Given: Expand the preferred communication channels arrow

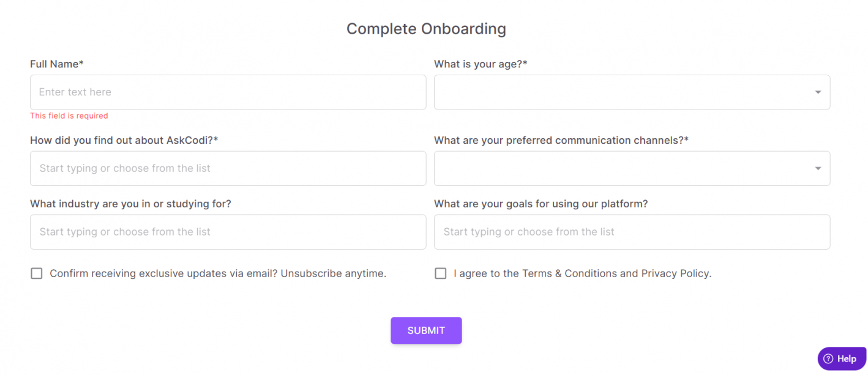Looking at the screenshot, I should pos(818,168).
